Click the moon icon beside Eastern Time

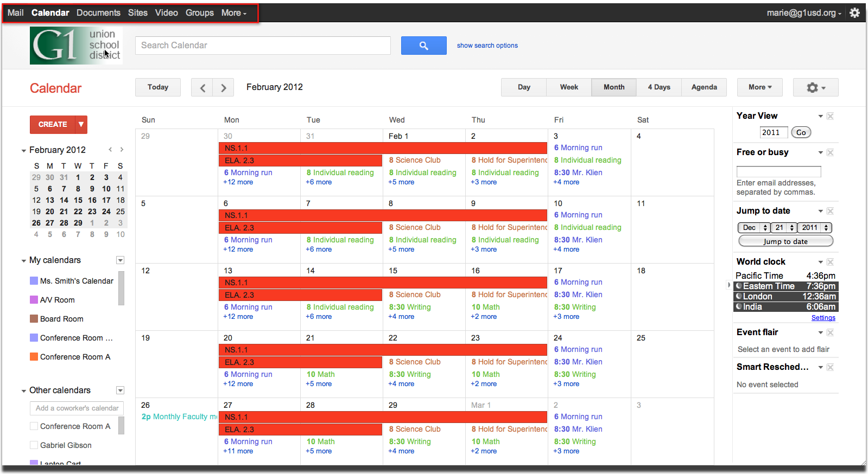(x=739, y=286)
